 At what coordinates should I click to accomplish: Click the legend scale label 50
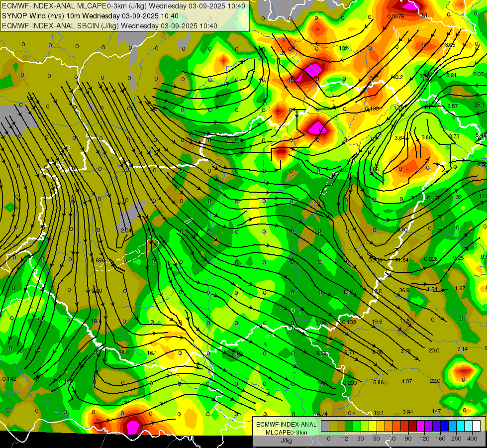[x=377, y=439]
